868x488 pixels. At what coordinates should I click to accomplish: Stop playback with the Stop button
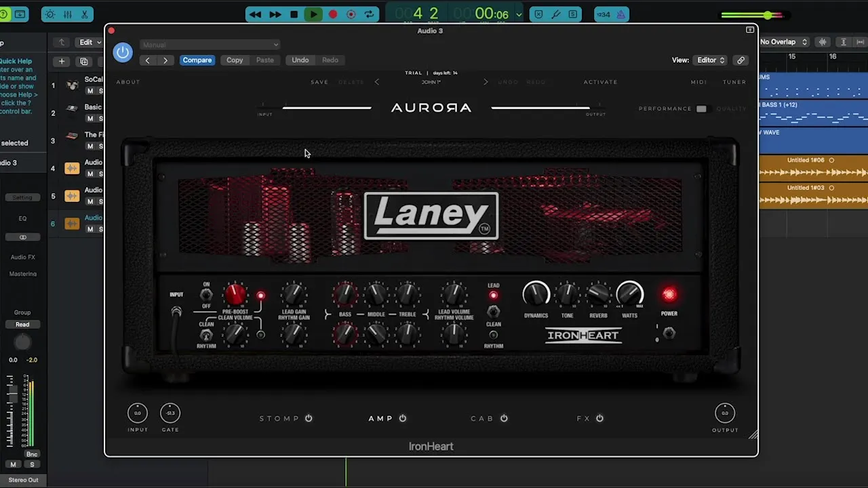294,14
